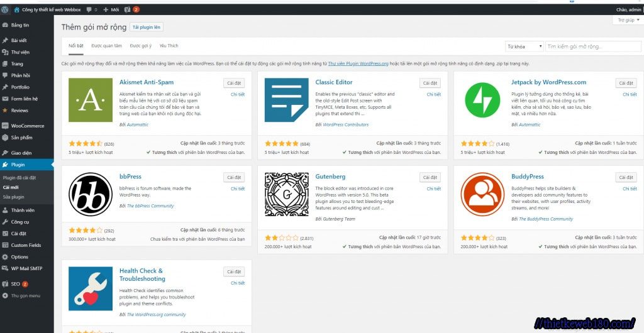Switch to the Được quan tâm tab

[106, 46]
